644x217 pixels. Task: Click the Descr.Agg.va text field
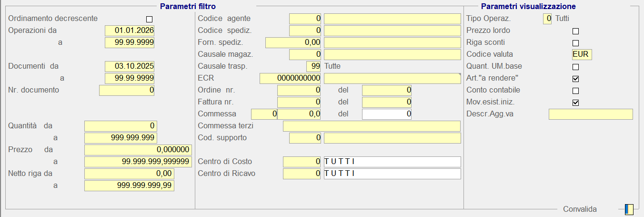point(591,114)
